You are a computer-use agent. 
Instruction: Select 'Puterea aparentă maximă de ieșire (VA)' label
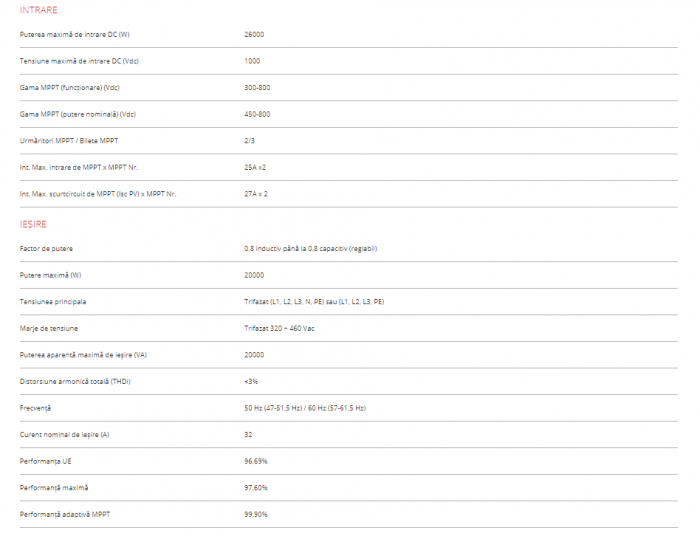pyautogui.click(x=83, y=354)
